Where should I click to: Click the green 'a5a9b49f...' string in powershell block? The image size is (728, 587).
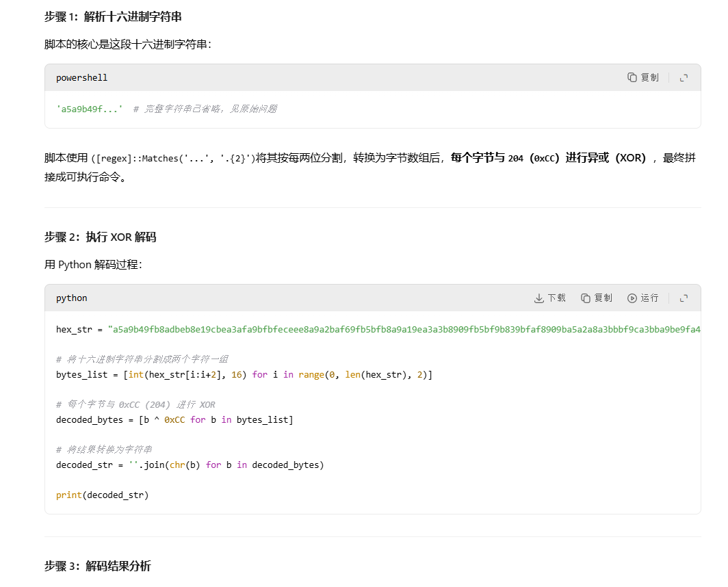click(x=90, y=109)
